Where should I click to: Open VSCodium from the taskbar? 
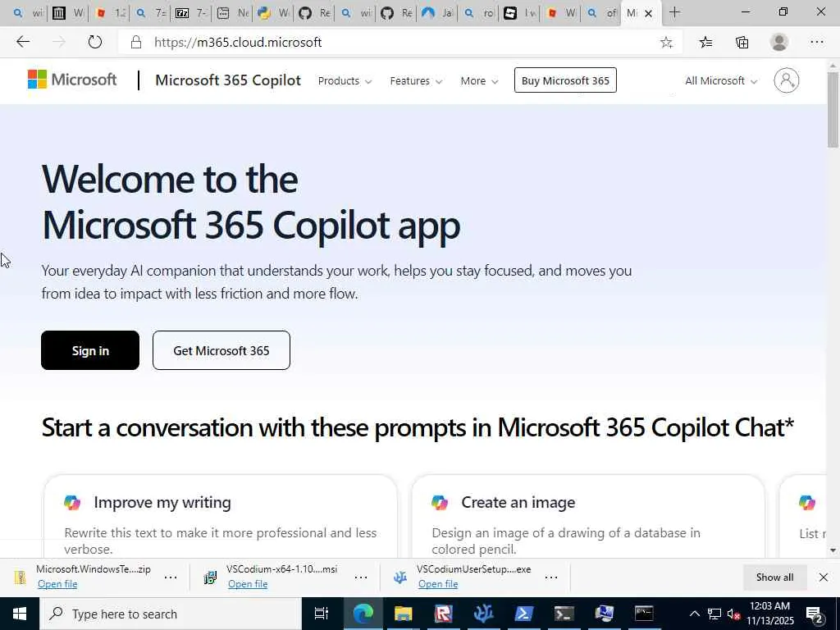[x=483, y=614]
